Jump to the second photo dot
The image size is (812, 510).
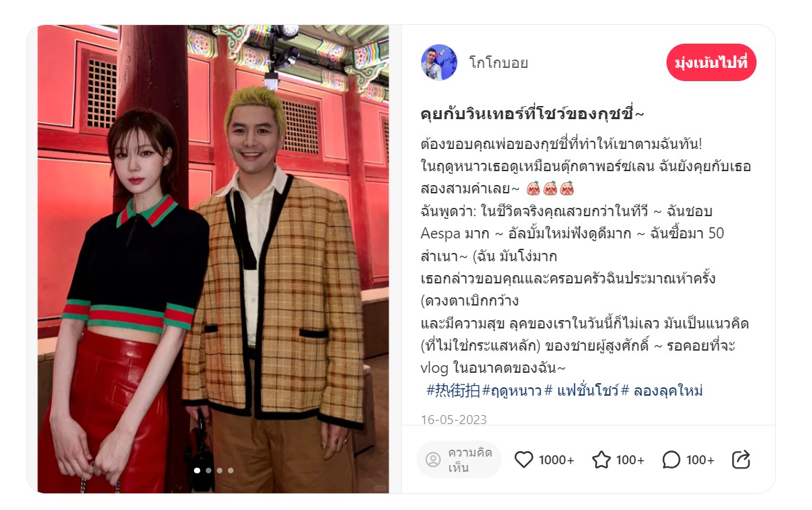(x=208, y=470)
